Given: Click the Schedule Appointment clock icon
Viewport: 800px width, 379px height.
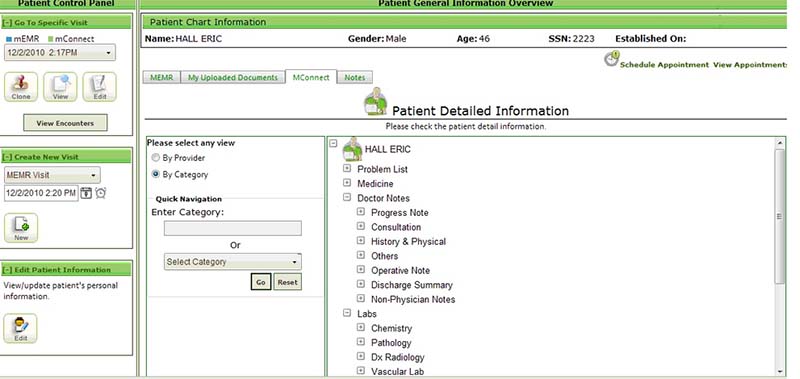Looking at the screenshot, I should 611,59.
